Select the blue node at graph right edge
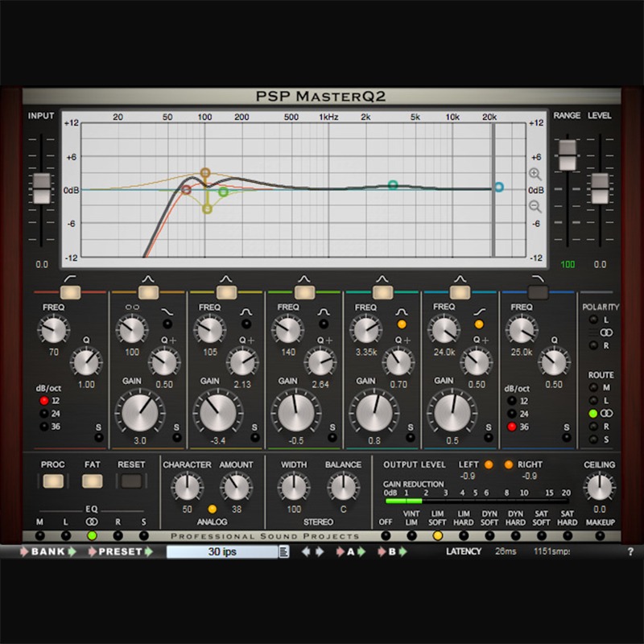Viewport: 644px width, 644px height. point(498,187)
